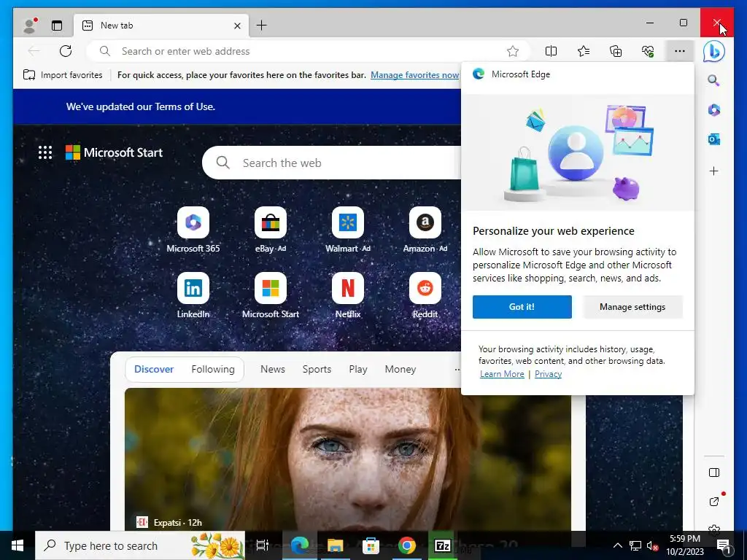Screen dimensions: 747x560
Task: Switch to the Sports tab
Action: pos(317,369)
